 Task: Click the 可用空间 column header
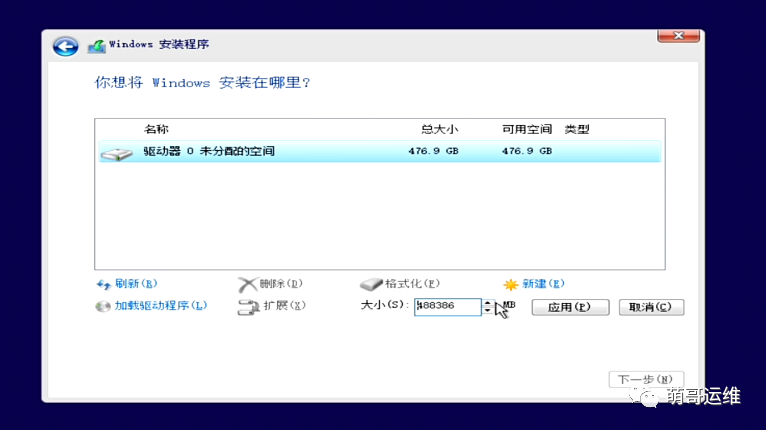[527, 129]
